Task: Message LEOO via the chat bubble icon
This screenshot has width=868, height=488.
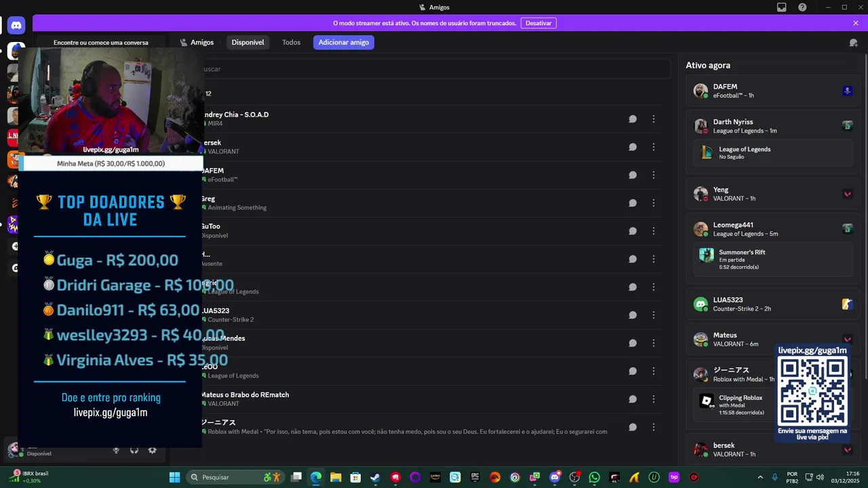Action: (x=633, y=371)
